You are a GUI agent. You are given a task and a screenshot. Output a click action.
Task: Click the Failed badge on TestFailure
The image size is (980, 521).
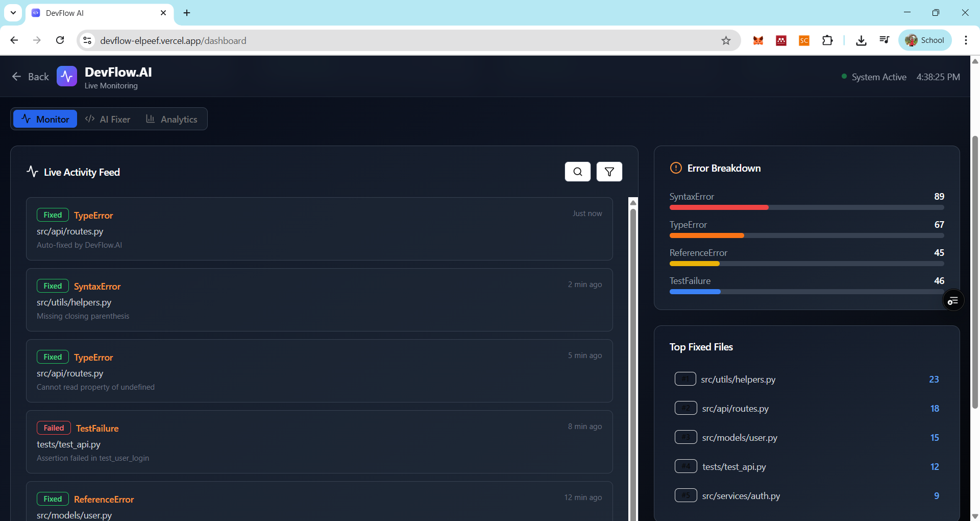point(54,428)
